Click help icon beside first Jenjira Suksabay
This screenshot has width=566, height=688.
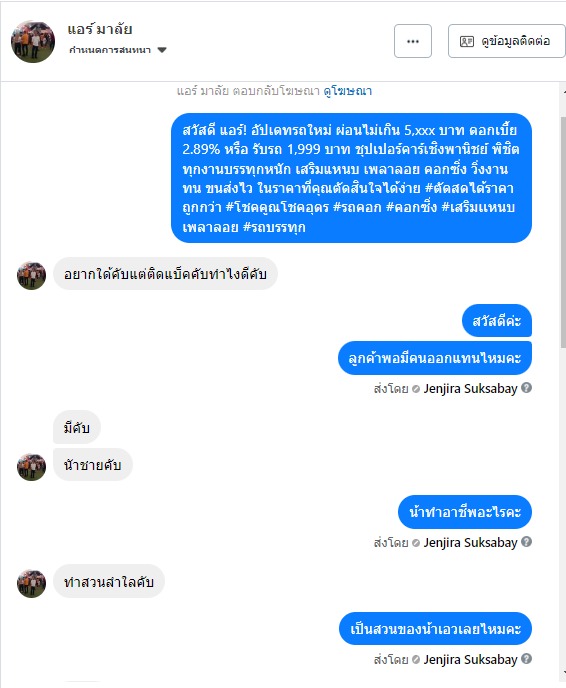527,388
